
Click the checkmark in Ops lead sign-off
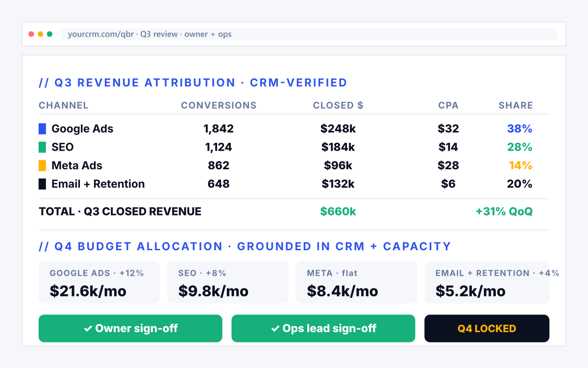click(275, 329)
